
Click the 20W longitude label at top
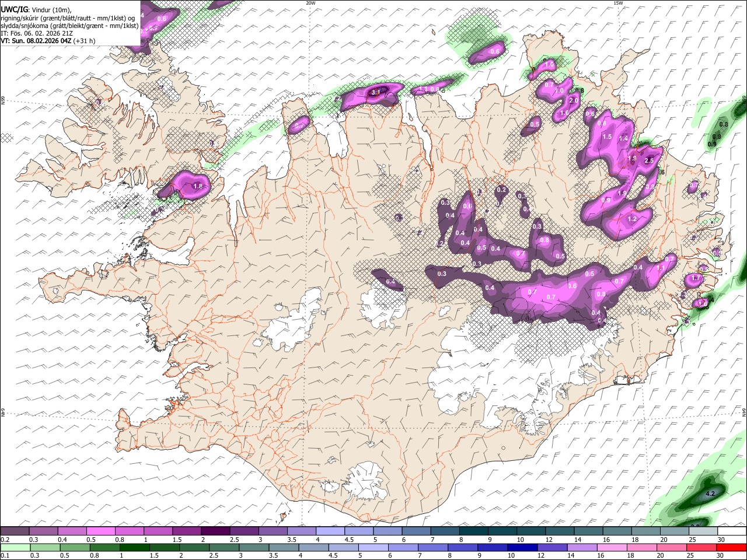pos(310,3)
